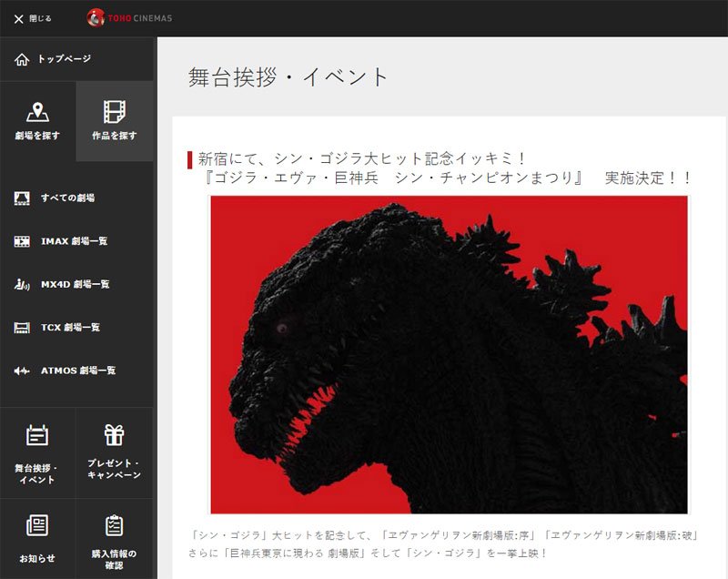Image resolution: width=728 pixels, height=579 pixels.
Task: Open プレゼント・キャンペーン gift icon
Action: point(115,435)
